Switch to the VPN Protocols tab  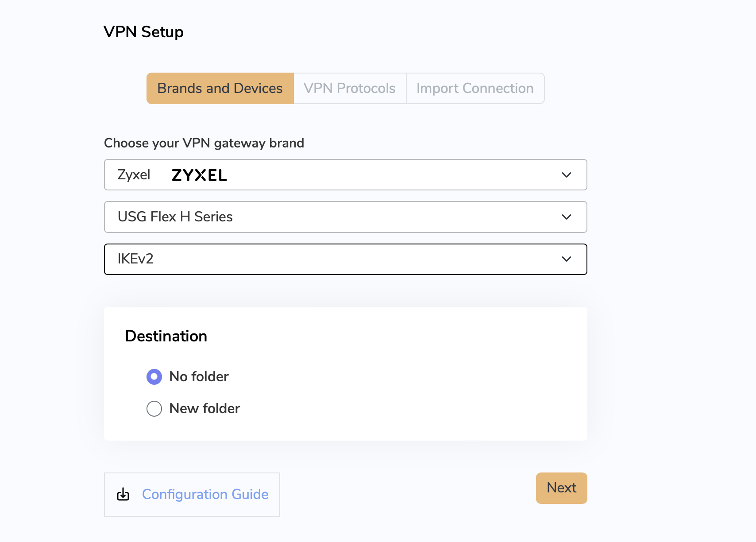[x=350, y=89]
